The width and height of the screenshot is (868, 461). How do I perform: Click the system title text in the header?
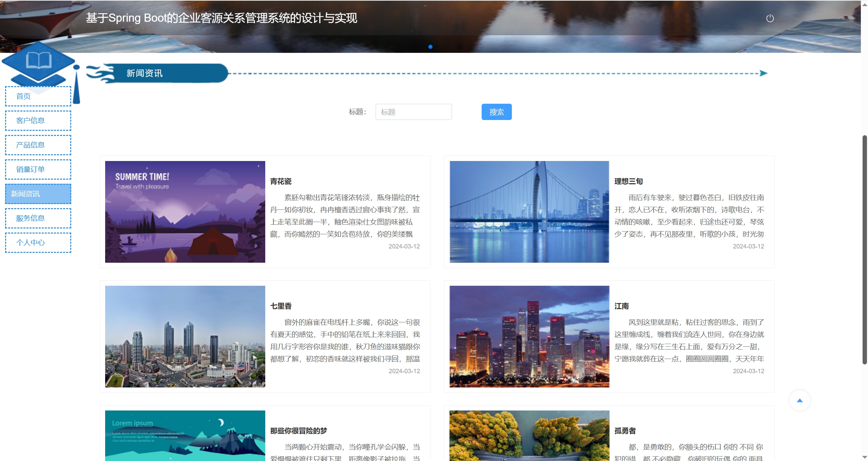point(221,18)
